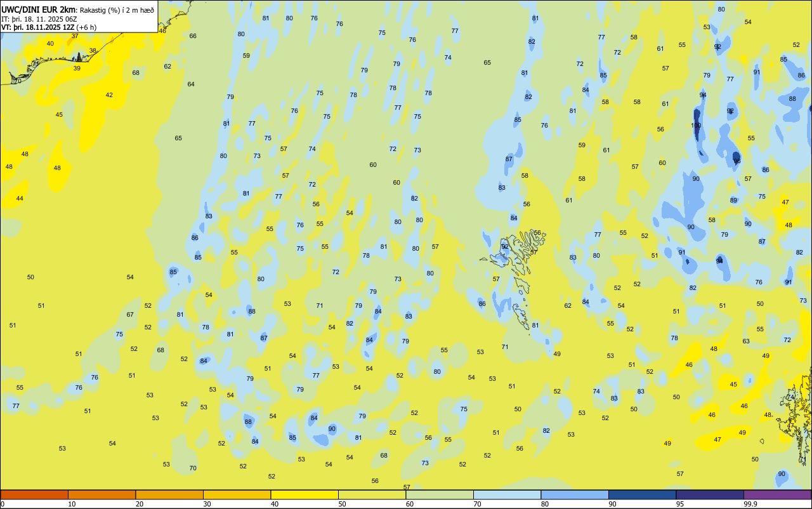Click the 'UWC/DINI EUR 2km' title text
The height and width of the screenshot is (509, 812).
(x=39, y=10)
